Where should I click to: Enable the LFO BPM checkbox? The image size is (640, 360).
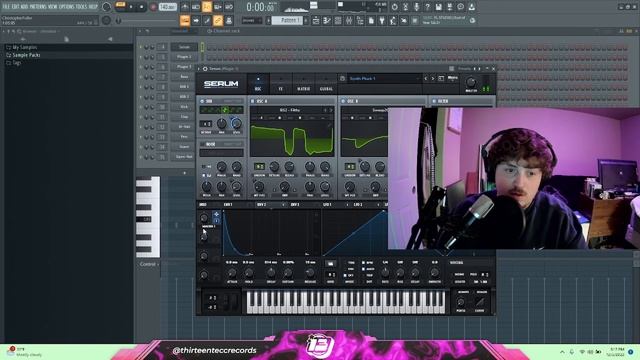tap(363, 263)
